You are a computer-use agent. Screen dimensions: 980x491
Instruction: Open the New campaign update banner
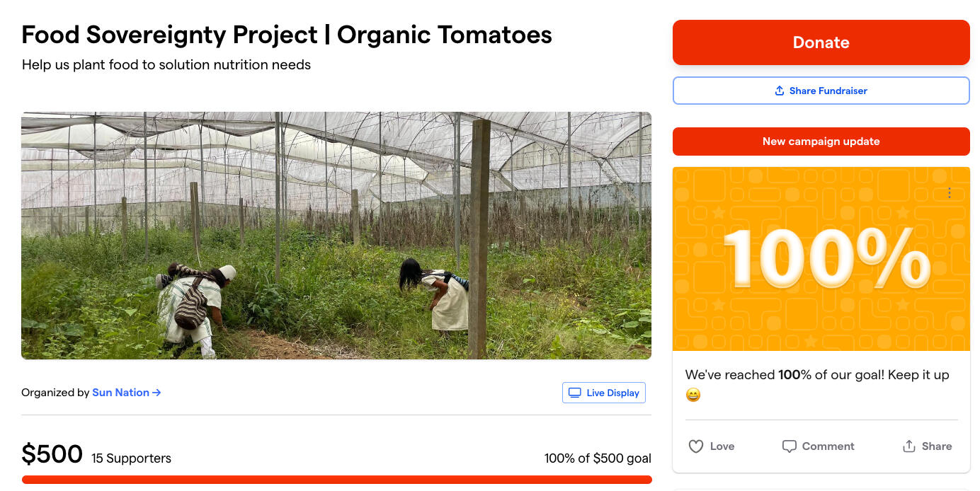click(821, 141)
